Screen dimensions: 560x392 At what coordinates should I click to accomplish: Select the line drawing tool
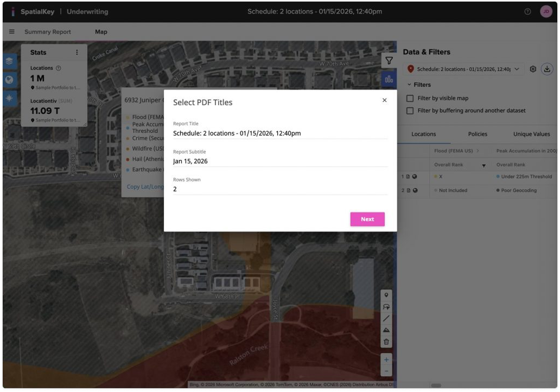click(386, 319)
